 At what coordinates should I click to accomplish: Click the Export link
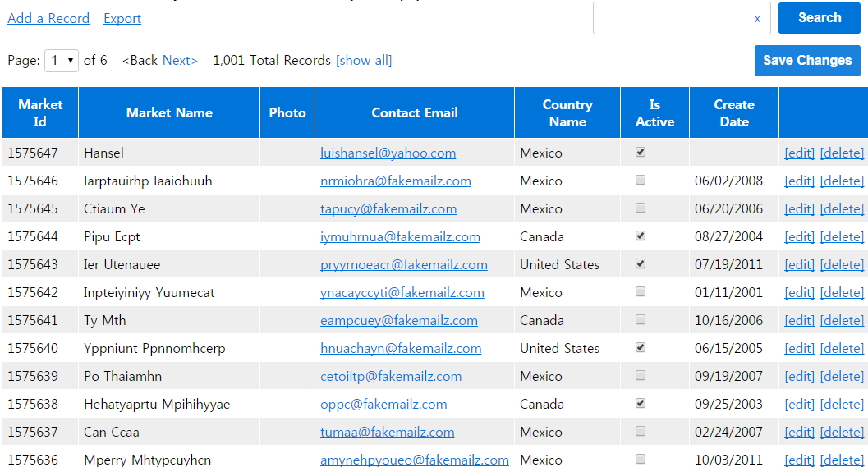122,18
